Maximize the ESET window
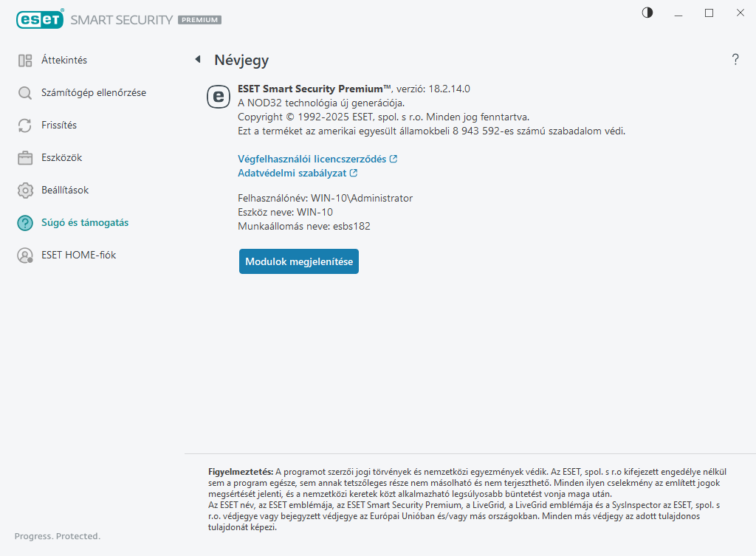The image size is (756, 556). pos(709,13)
